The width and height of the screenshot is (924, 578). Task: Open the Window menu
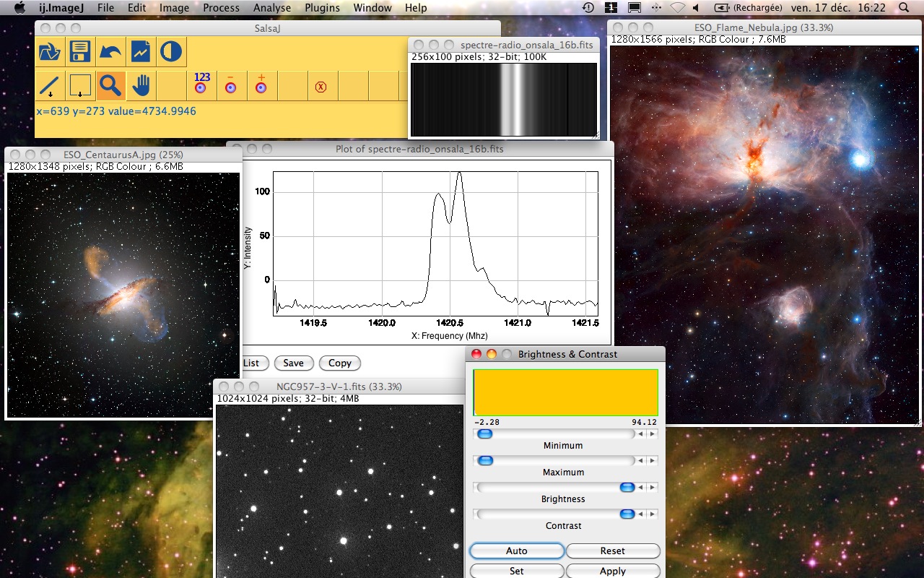372,7
